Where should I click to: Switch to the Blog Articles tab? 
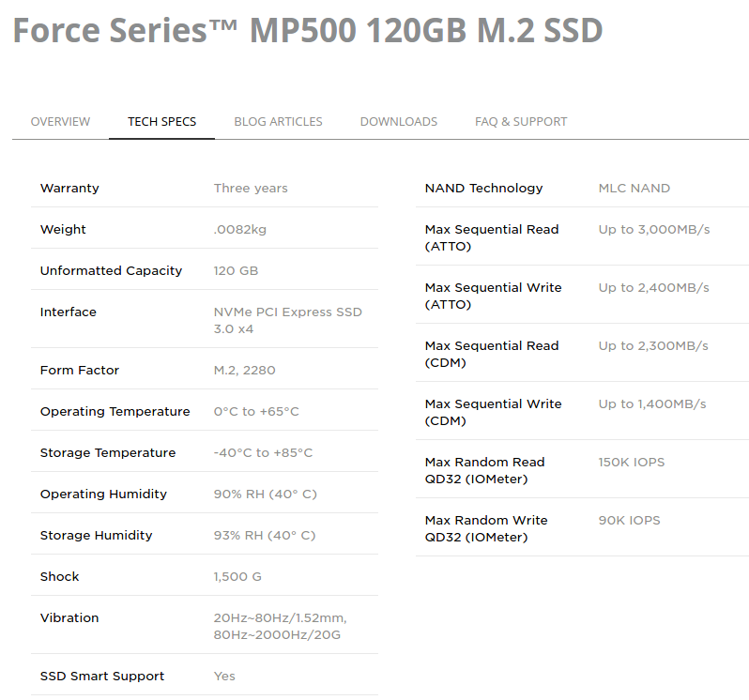coord(278,122)
